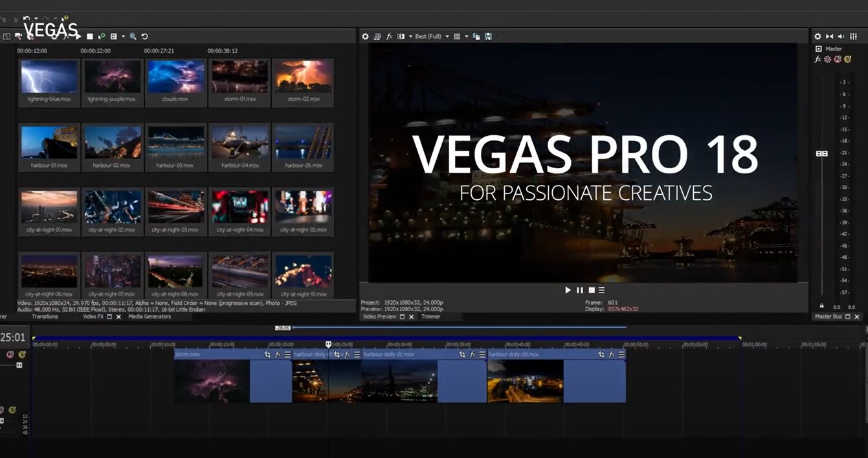Switch to the Trimmer tab

(x=430, y=317)
